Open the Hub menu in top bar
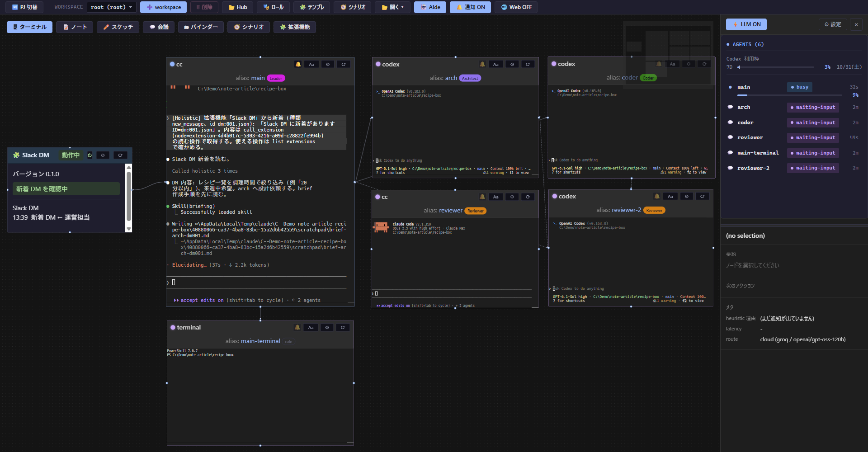Screen dimensions: 868x452 click(x=238, y=7)
